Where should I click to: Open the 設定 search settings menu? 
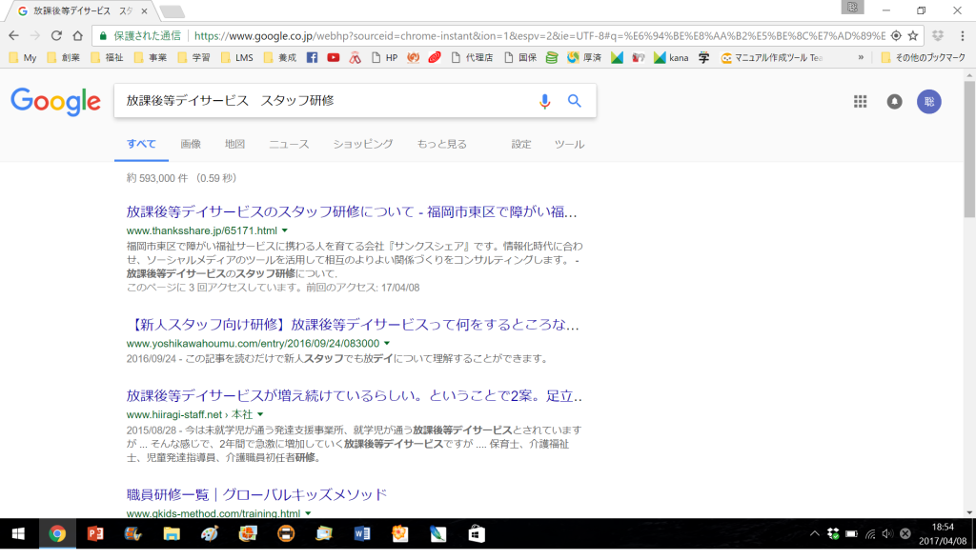(x=521, y=145)
